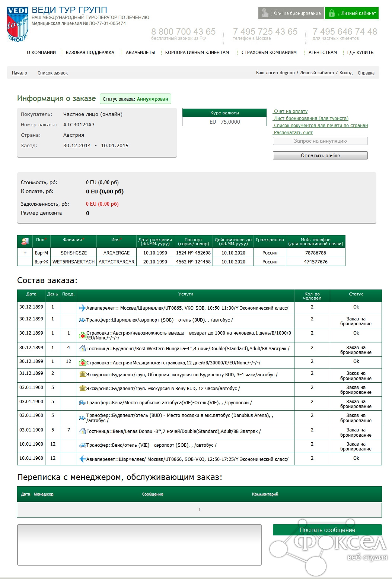Open Список документов для печати по странам
Viewport: 392px width, 579px height.
coord(321,126)
